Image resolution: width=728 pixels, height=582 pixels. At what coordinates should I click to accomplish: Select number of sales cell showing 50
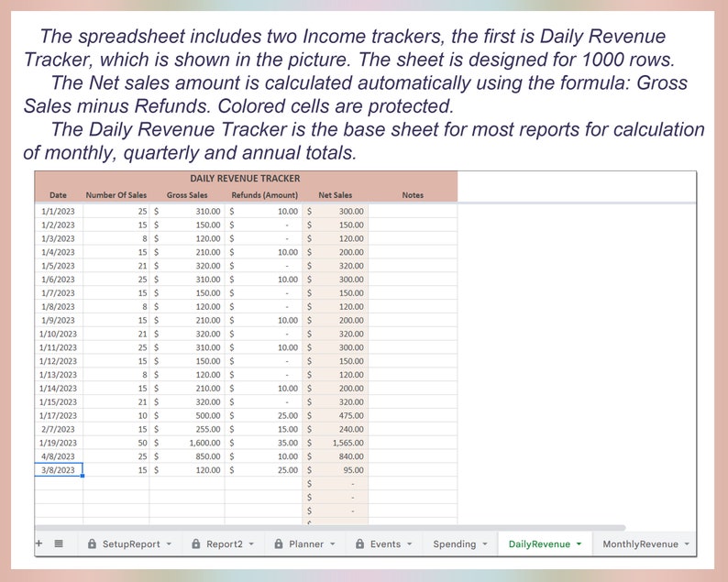click(x=116, y=443)
